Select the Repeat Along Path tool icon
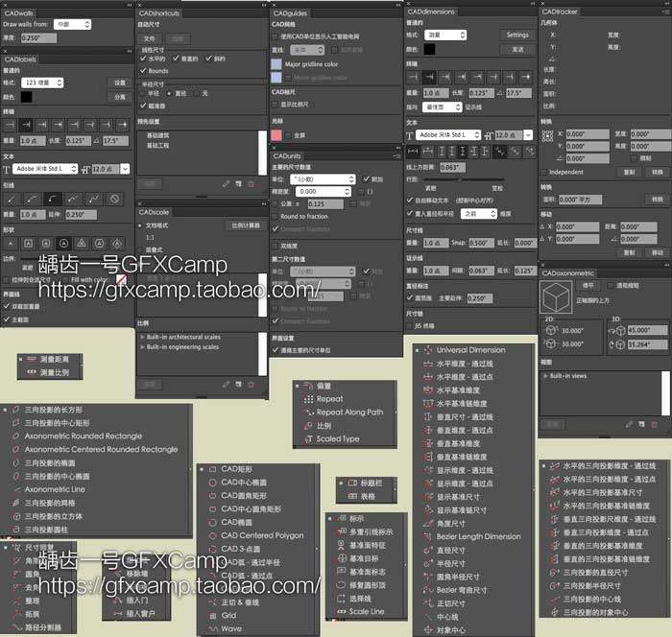Viewport: 672px width, 637px height. 308,413
